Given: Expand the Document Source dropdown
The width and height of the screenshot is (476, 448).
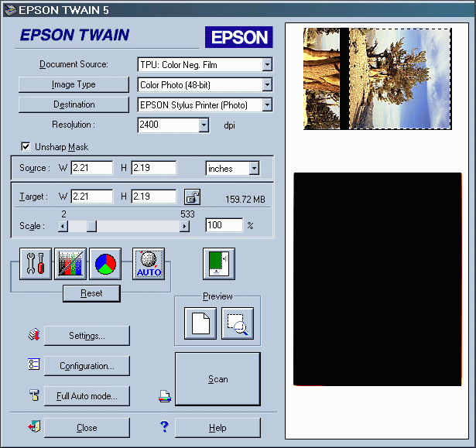Looking at the screenshot, I should point(267,65).
